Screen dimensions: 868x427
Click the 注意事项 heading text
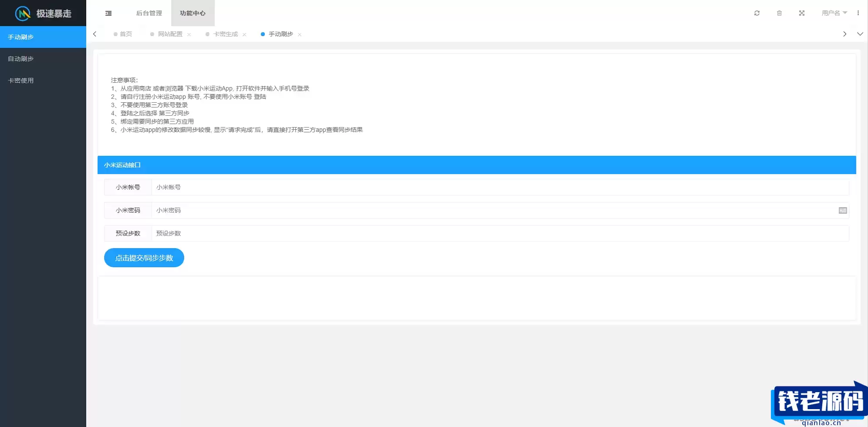coord(124,80)
